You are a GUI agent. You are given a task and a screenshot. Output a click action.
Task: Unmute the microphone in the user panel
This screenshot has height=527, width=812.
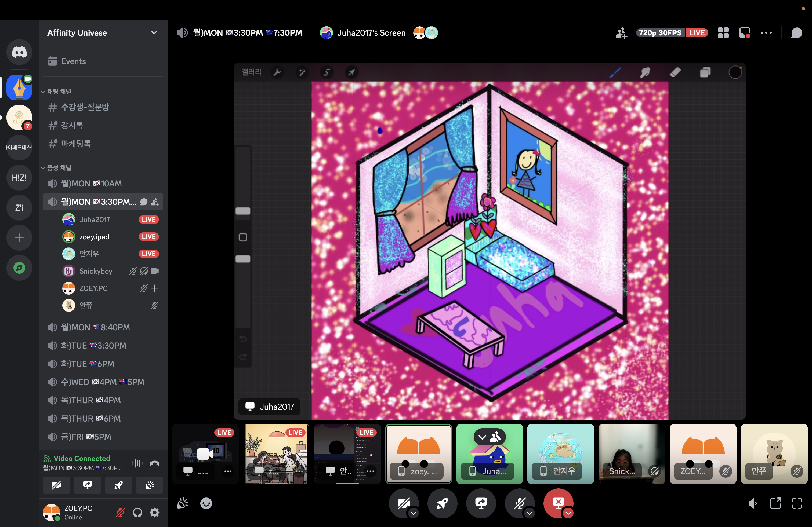(120, 512)
